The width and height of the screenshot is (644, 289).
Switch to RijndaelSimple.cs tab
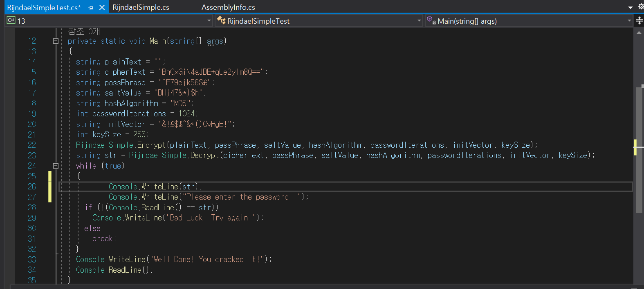click(x=141, y=7)
